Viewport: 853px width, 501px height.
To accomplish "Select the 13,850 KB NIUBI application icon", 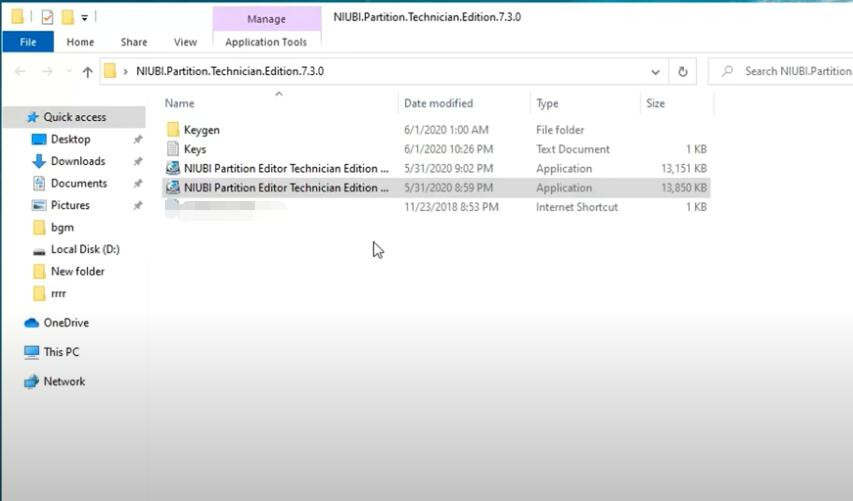I will coord(173,187).
